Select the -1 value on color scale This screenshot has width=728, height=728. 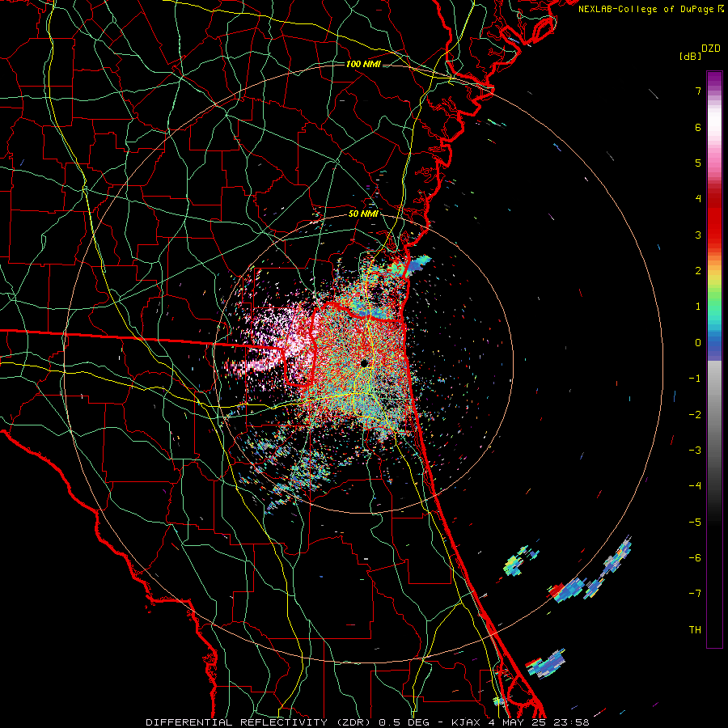tap(695, 378)
